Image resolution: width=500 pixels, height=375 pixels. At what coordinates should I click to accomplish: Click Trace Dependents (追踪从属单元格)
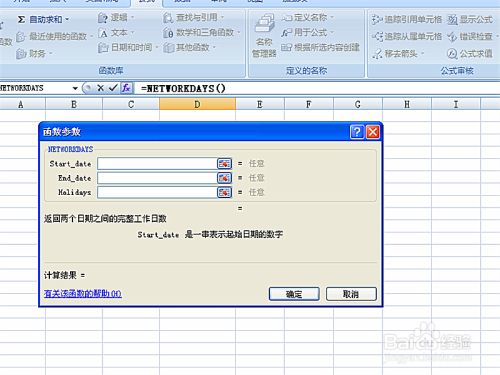click(407, 36)
